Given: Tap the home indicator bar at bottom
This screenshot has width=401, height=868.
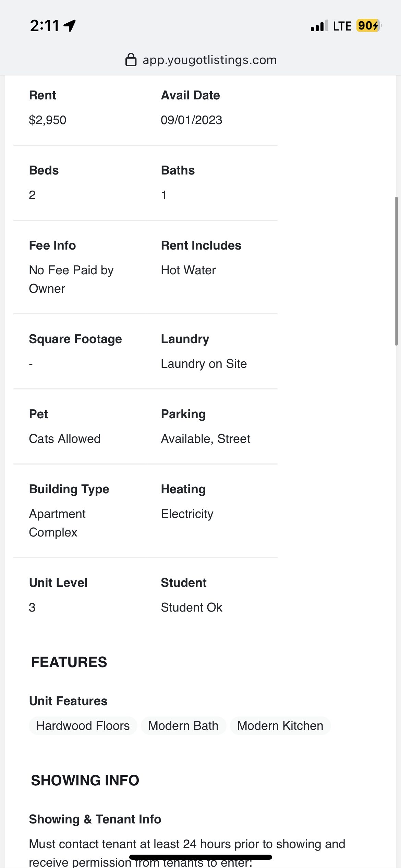Looking at the screenshot, I should (x=200, y=857).
